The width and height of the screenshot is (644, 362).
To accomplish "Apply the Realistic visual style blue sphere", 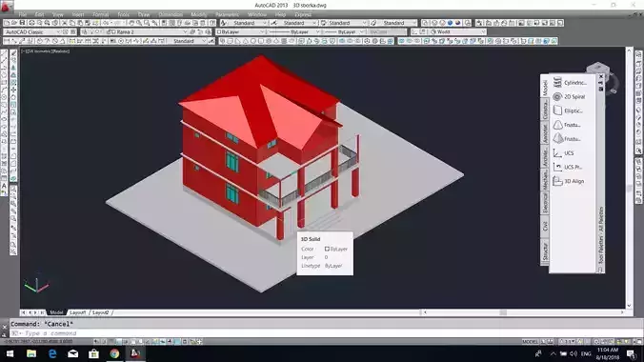I will (x=451, y=23).
